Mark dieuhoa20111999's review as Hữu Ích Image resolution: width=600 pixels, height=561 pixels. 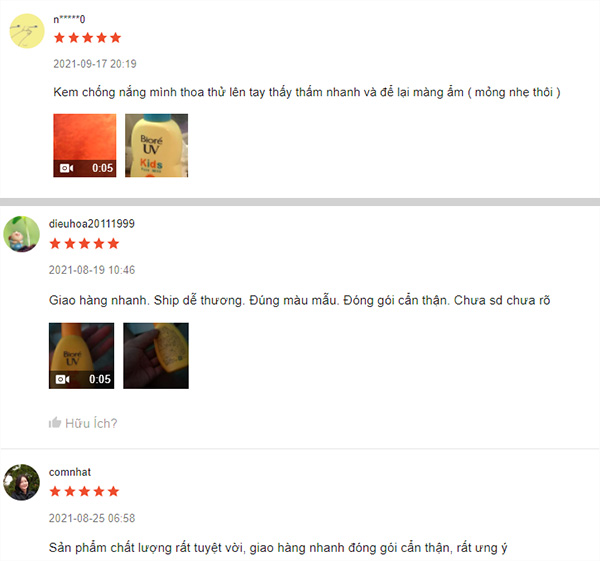(x=83, y=423)
